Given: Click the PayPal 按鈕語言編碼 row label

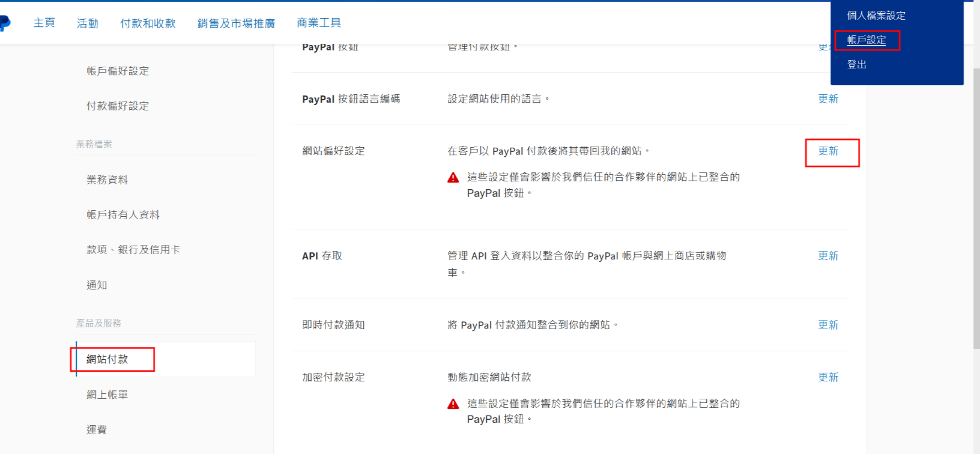Looking at the screenshot, I should 351,98.
